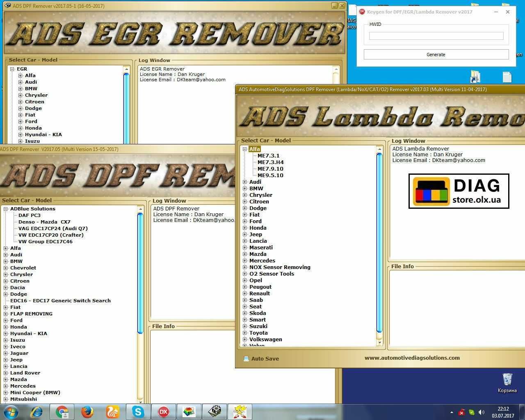
Task: Open the Корзина recycle bin icon
Action: (507, 383)
